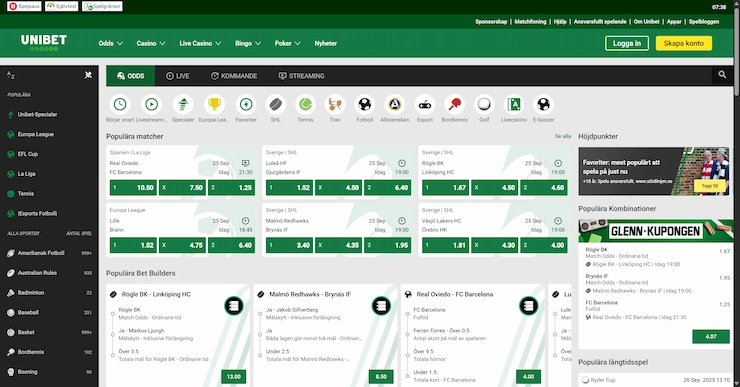
Task: Select odds 1.25 for FC Barcelona
Action: click(231, 187)
